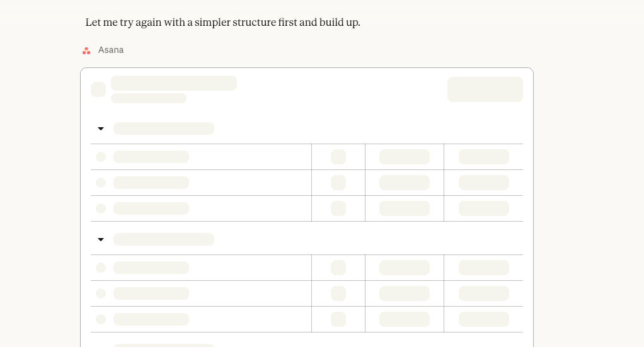This screenshot has height=347, width=644.
Task: Click the second section title placeholder
Action: (164, 239)
